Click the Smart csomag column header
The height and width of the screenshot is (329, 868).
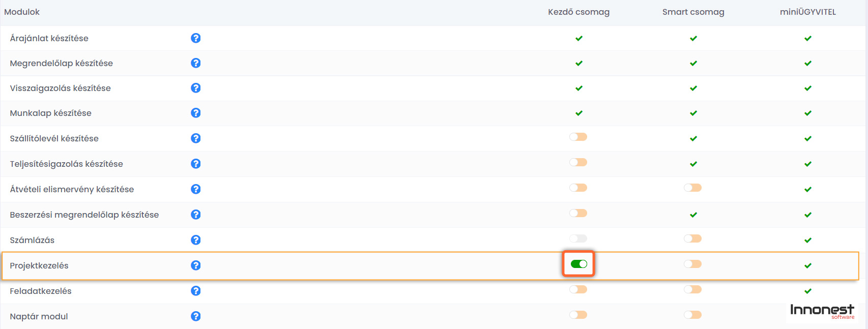coord(693,12)
